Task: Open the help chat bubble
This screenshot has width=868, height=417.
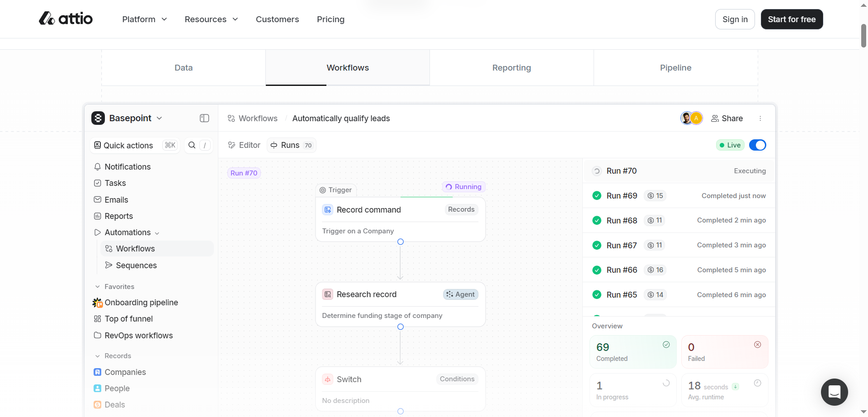Action: click(x=834, y=392)
